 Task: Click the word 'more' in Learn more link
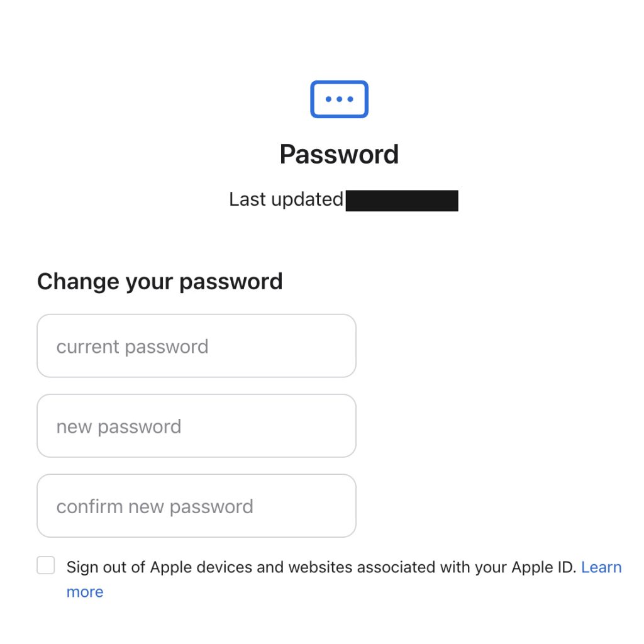pos(85,592)
